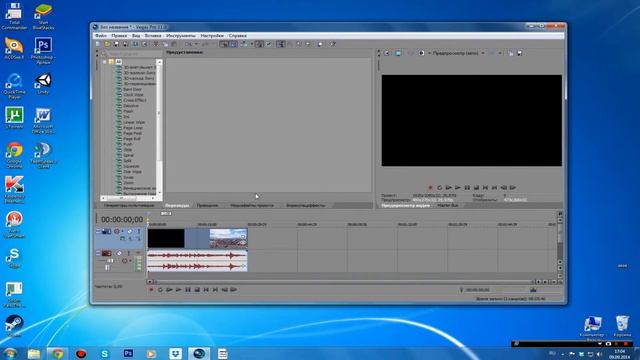The height and width of the screenshot is (360, 640).
Task: Pause playback in timeline transport bar
Action: (188, 290)
